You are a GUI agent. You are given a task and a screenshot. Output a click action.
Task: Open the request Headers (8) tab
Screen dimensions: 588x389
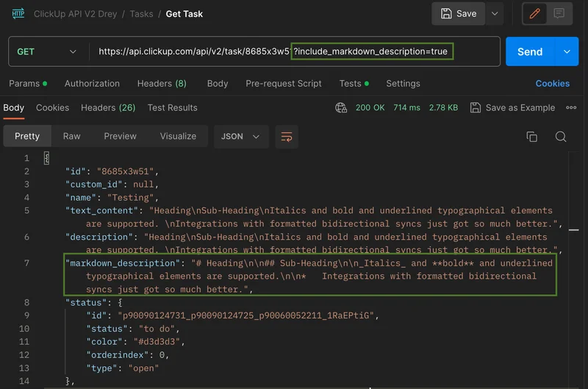162,84
